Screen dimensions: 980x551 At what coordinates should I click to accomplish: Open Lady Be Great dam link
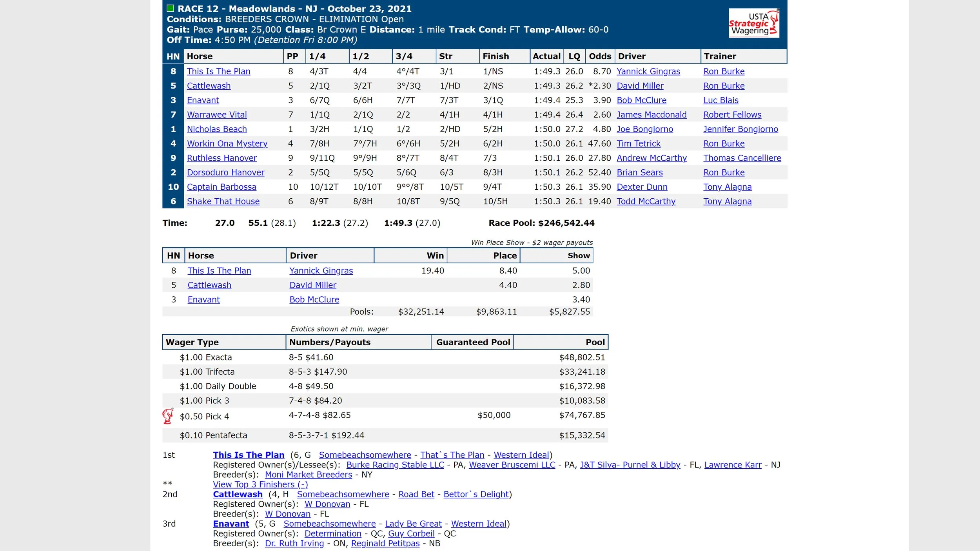[413, 524]
